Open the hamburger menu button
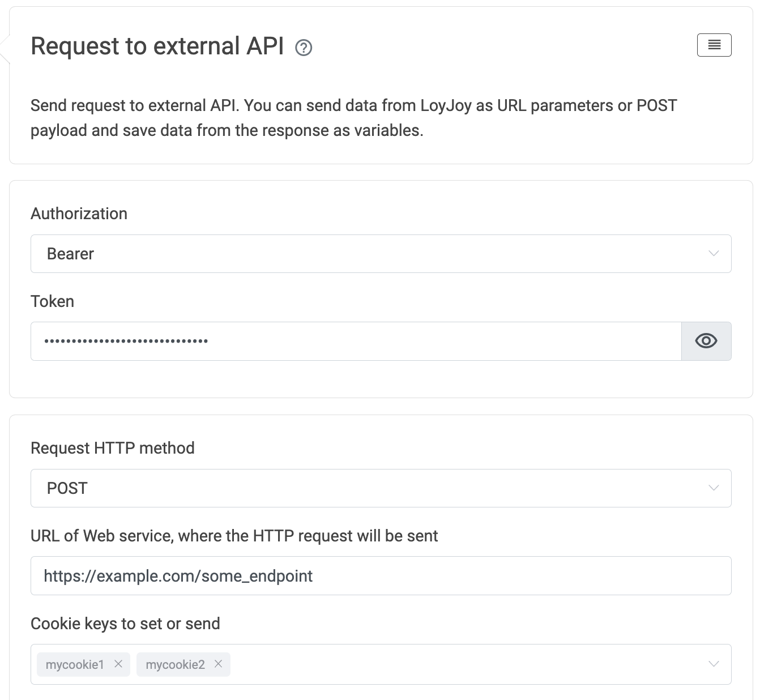The image size is (760, 700). [714, 45]
